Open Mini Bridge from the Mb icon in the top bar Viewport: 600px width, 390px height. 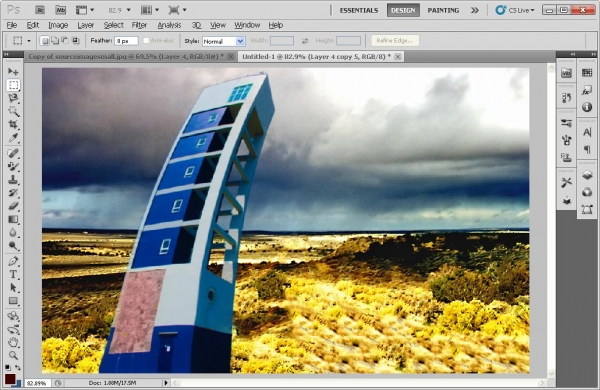pyautogui.click(x=60, y=10)
